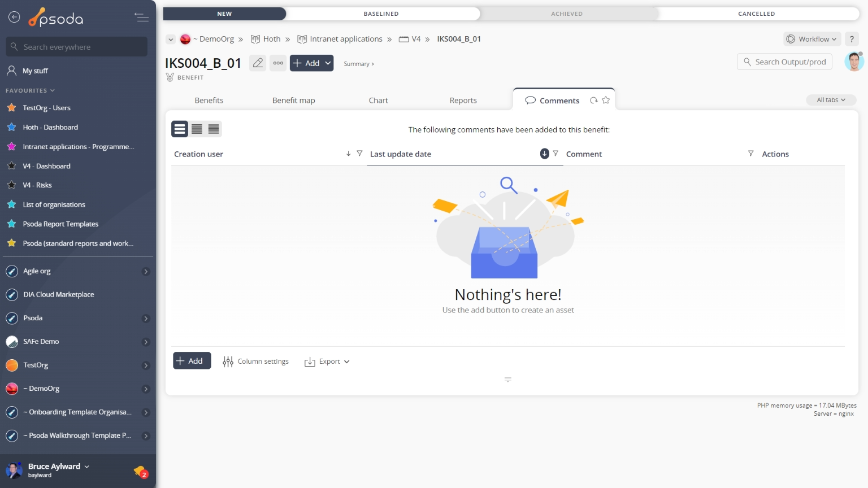Screen dimensions: 868x488
Task: Open the Export dropdown
Action: pyautogui.click(x=327, y=361)
